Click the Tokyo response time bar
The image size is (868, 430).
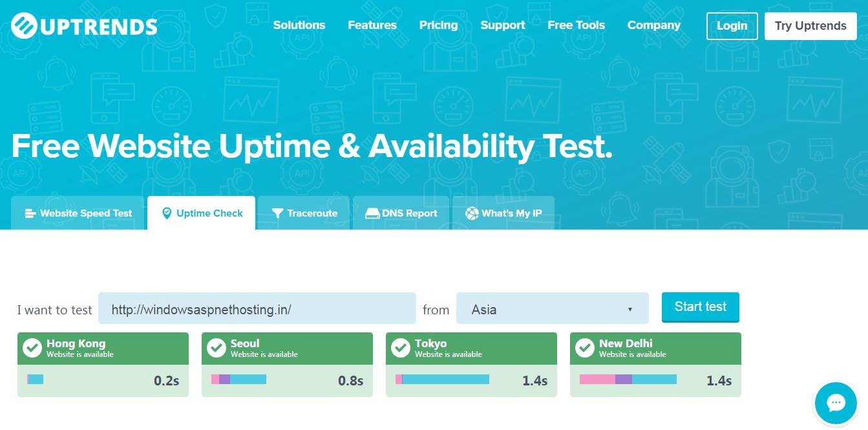pos(442,380)
